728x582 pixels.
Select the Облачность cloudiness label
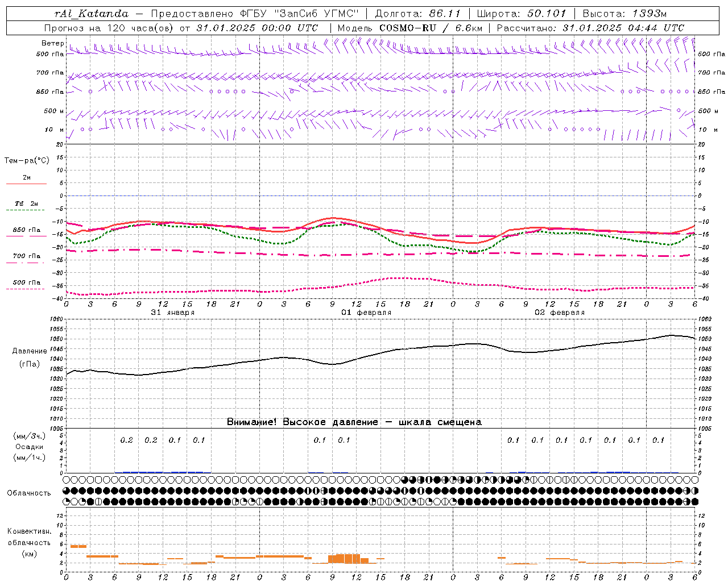coord(29,493)
